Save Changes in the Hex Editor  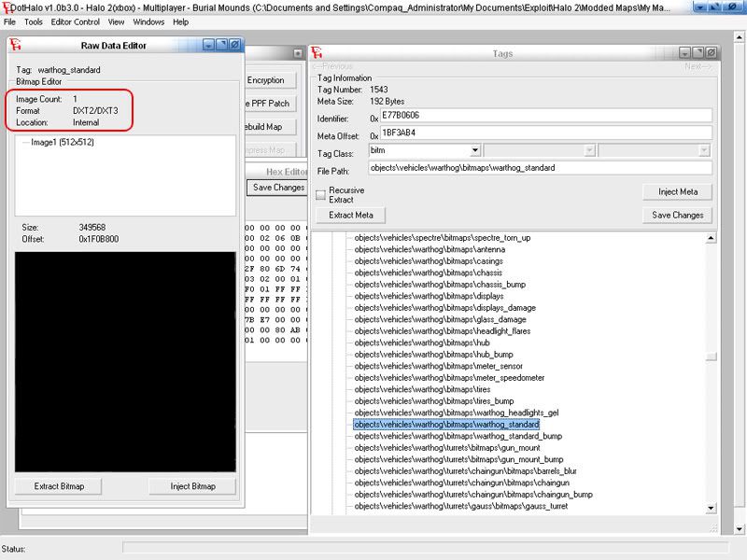(x=278, y=188)
